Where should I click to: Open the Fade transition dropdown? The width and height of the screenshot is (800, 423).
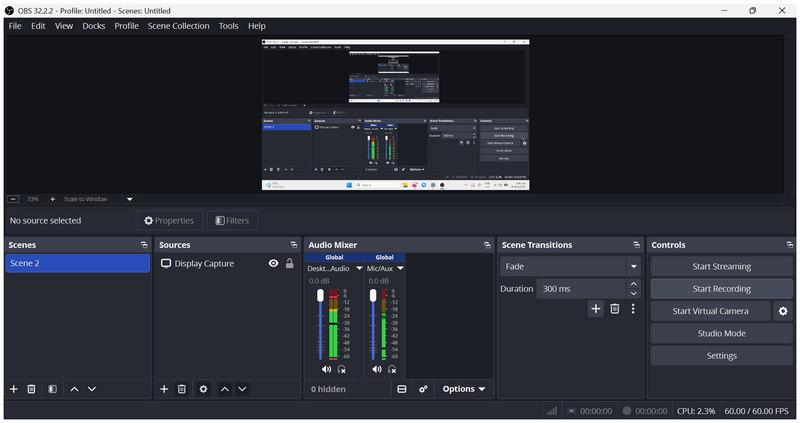[x=570, y=266]
